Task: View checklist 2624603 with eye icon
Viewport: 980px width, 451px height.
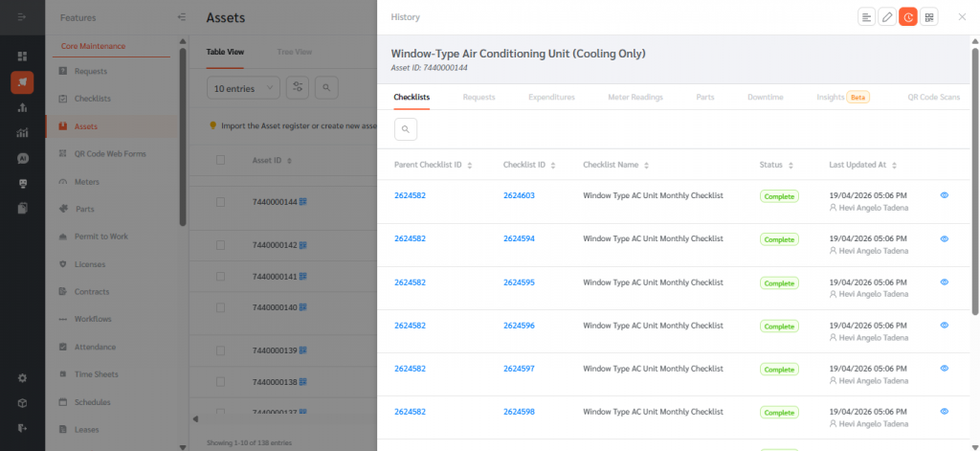Action: pos(944,195)
